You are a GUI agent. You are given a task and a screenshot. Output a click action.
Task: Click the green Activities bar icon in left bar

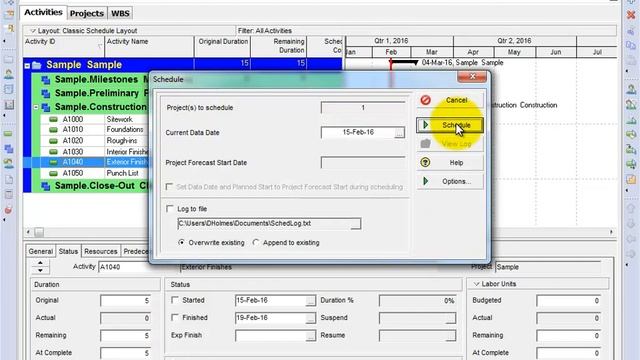click(x=9, y=134)
